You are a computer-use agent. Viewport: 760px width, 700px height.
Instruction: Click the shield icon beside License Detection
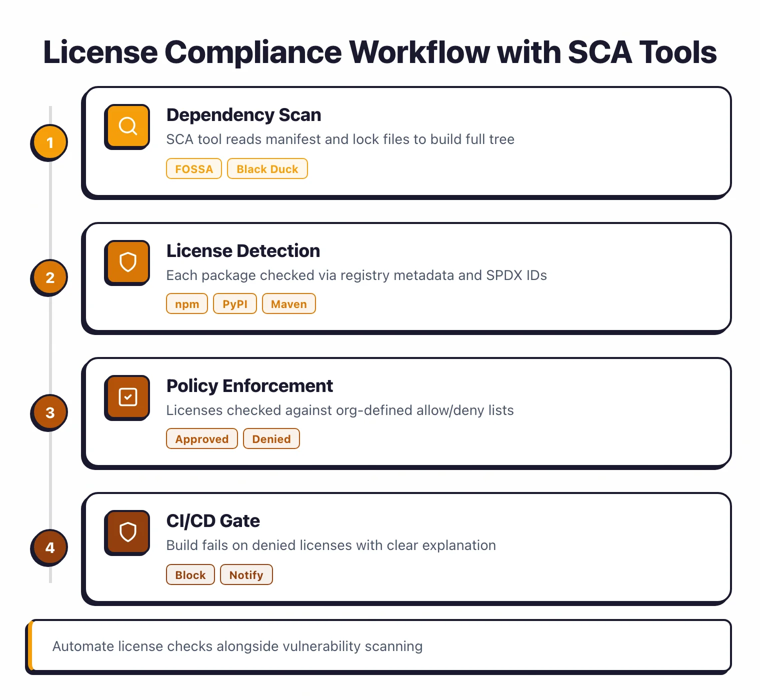[126, 262]
